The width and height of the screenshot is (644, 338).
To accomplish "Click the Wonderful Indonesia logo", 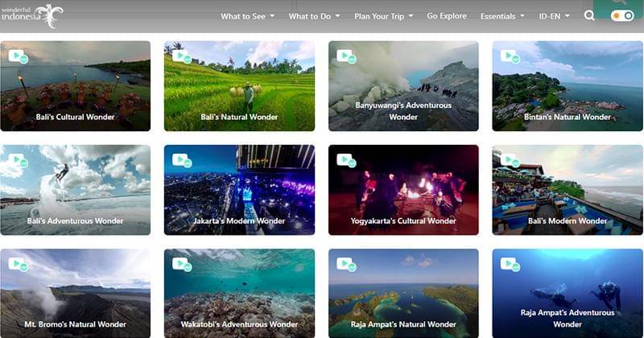I will tap(31, 14).
